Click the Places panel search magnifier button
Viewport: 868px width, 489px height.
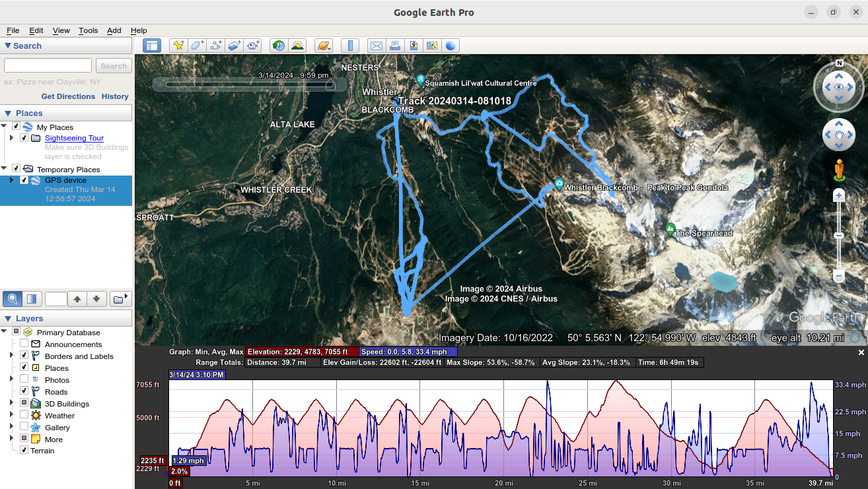12,299
